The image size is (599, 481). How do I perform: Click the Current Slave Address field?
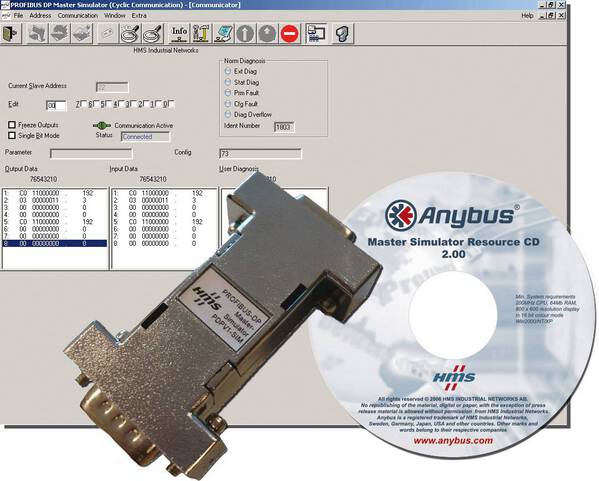tap(112, 87)
